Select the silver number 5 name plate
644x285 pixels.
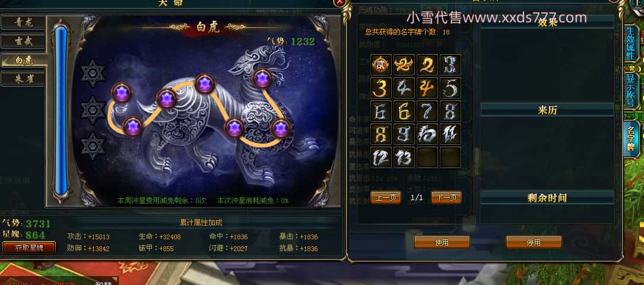[450, 87]
